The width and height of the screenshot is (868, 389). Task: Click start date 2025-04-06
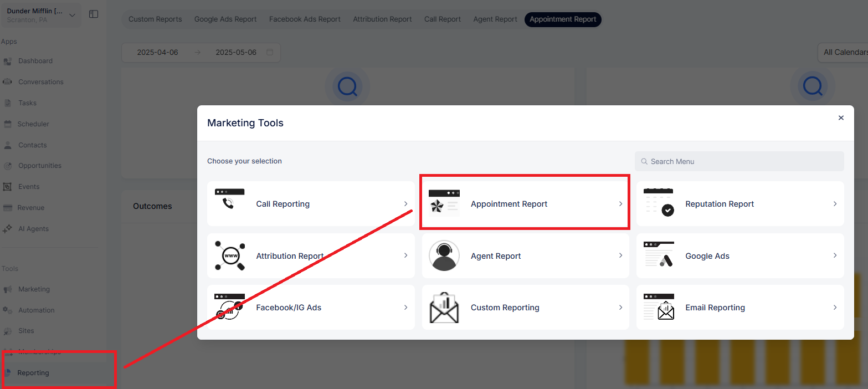tap(158, 53)
